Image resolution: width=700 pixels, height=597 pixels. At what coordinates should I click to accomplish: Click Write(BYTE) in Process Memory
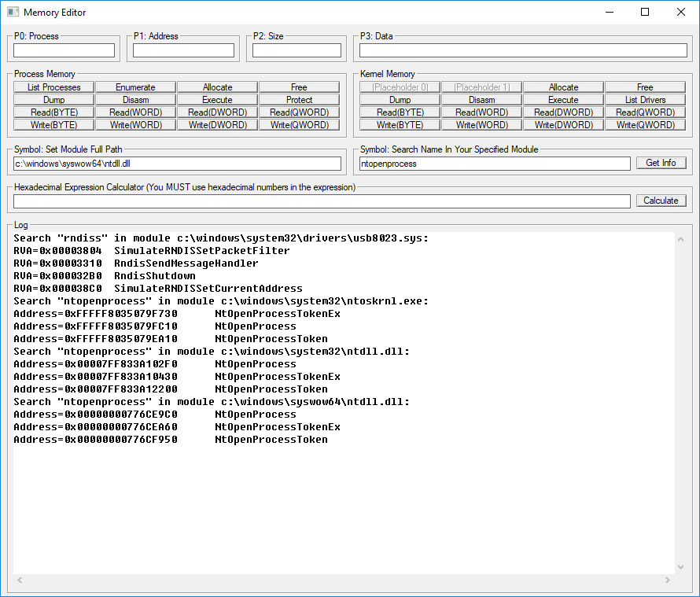(54, 124)
